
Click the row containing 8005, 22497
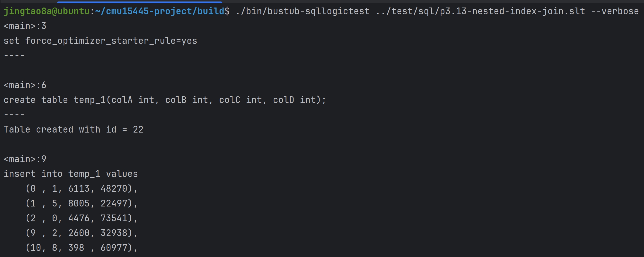pyautogui.click(x=82, y=204)
